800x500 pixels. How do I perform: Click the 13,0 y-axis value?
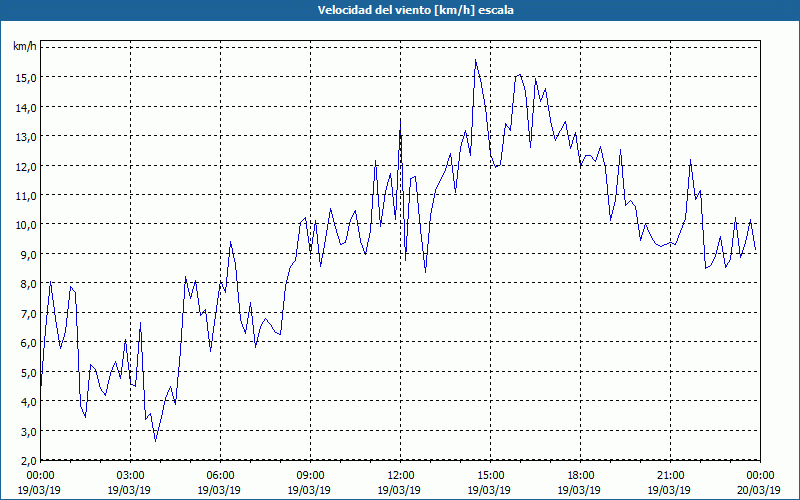click(26, 137)
